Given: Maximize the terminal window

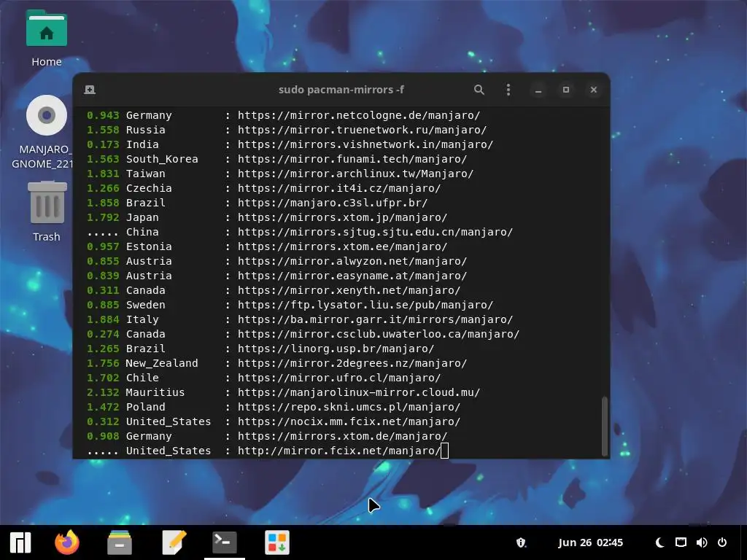Looking at the screenshot, I should click(566, 90).
